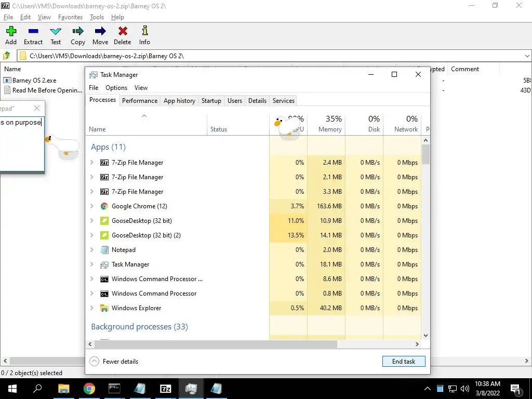
Task: Select the Task Manager process row
Action: click(x=254, y=264)
